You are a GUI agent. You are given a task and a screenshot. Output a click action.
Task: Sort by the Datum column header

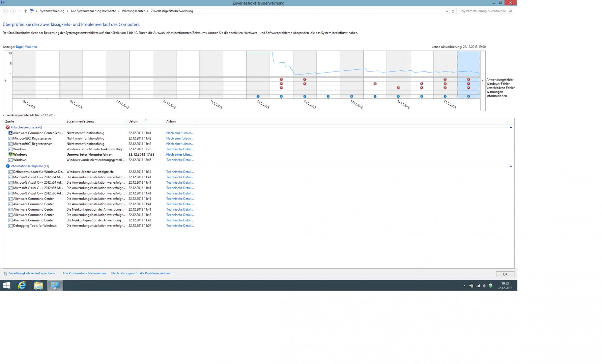(x=145, y=121)
